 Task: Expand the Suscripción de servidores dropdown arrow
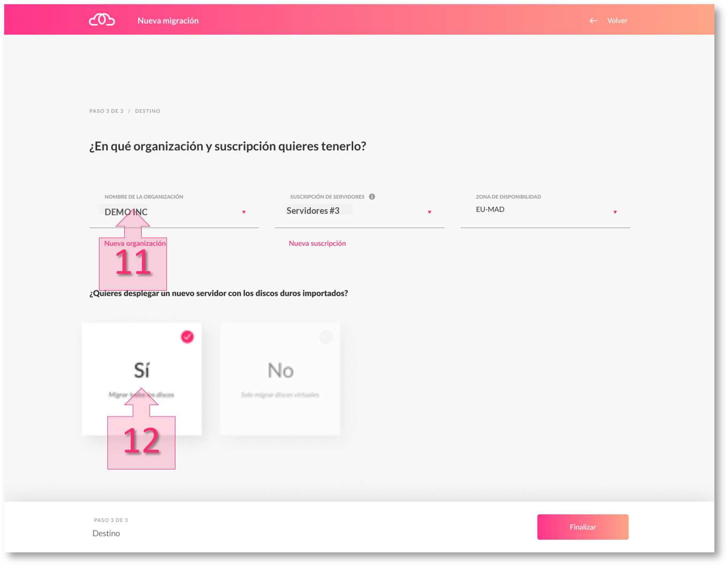[430, 212]
